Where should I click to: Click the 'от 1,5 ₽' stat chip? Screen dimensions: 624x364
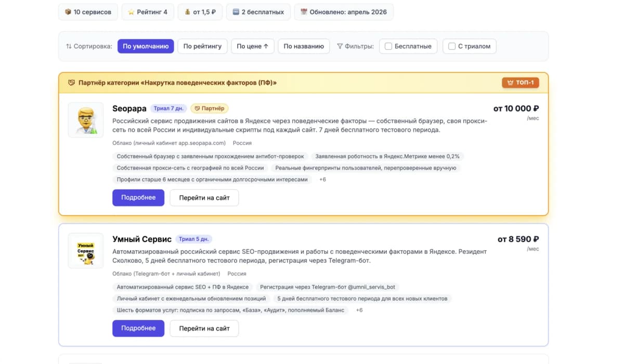[200, 12]
